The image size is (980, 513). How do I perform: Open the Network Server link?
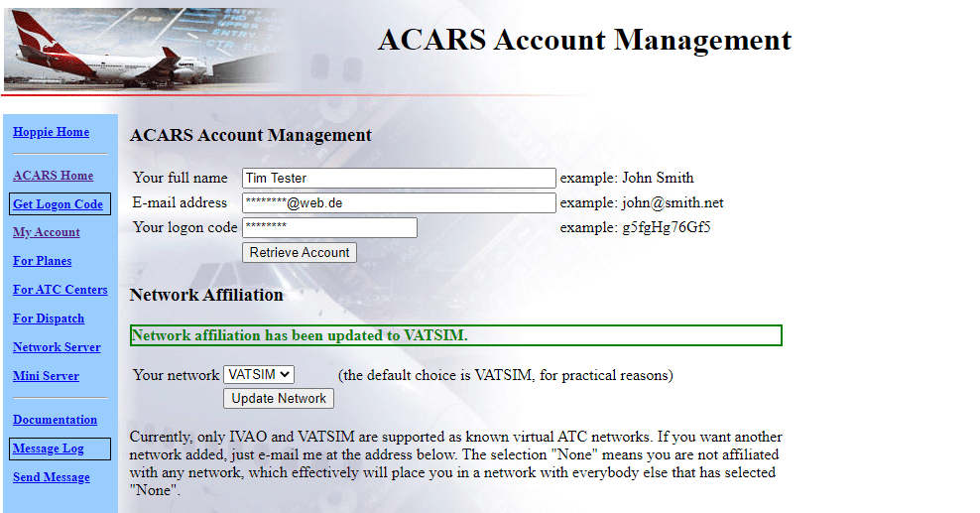tap(57, 347)
